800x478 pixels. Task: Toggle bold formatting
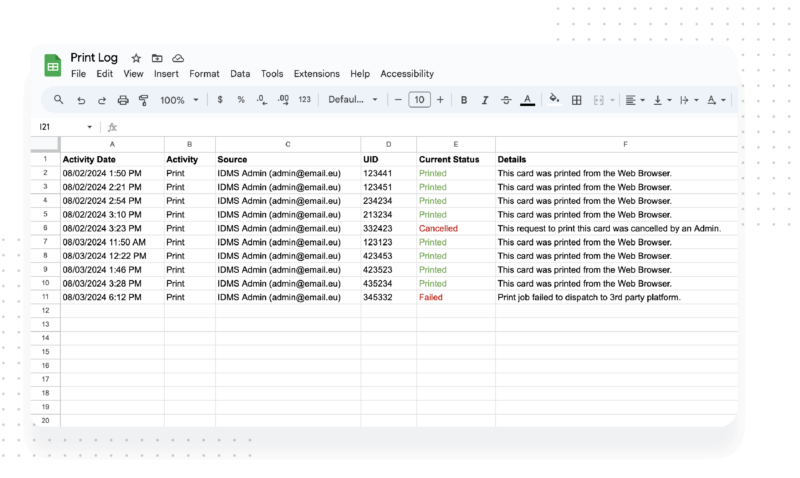coord(464,100)
